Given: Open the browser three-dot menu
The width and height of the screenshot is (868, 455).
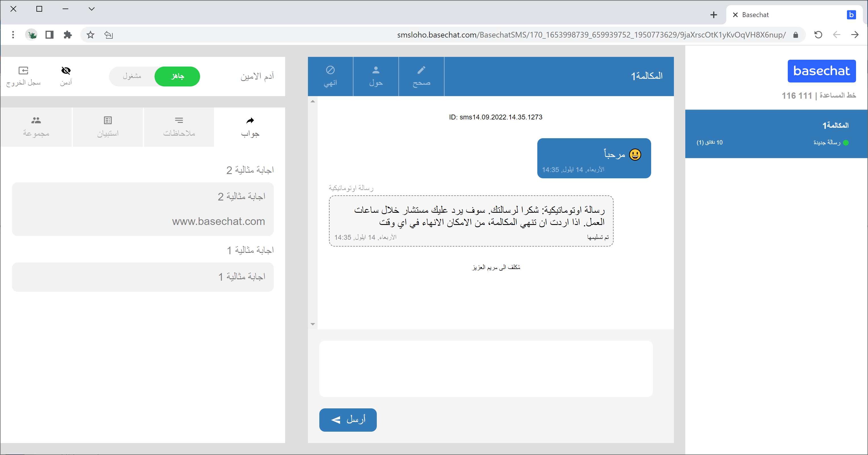Looking at the screenshot, I should pos(13,35).
